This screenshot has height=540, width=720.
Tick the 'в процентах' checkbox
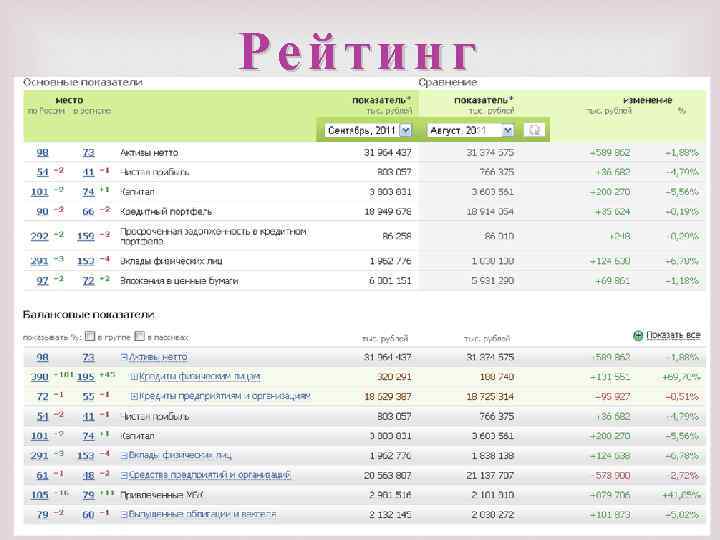(x=140, y=336)
